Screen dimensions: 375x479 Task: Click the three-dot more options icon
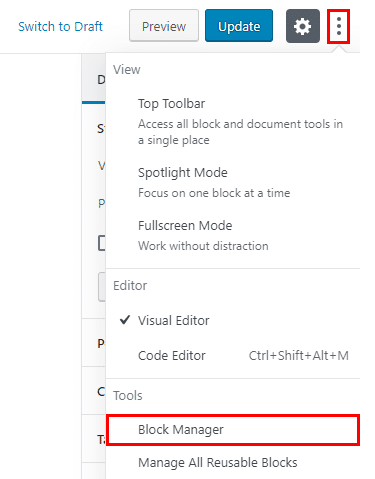coord(339,26)
